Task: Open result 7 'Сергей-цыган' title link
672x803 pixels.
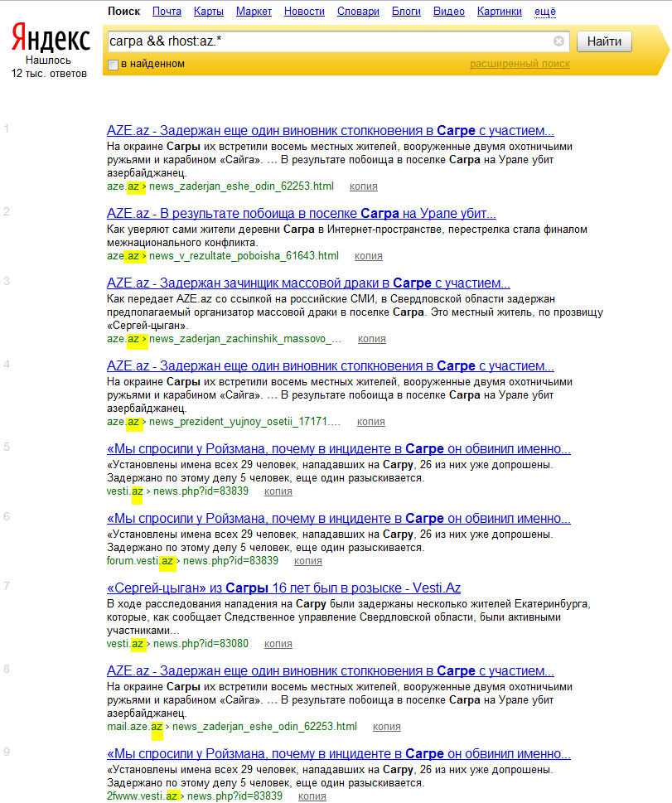Action: pyautogui.click(x=283, y=588)
